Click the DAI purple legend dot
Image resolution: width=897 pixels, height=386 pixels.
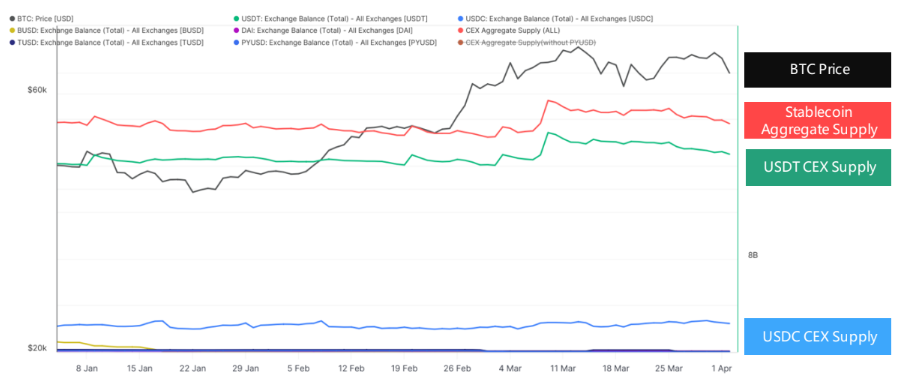[x=237, y=31]
